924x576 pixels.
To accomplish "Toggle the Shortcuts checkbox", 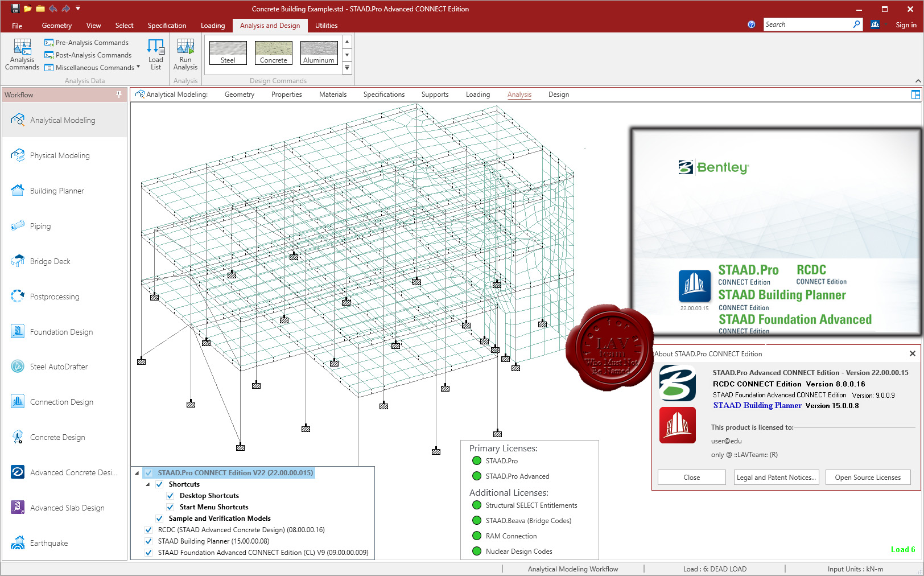I will click(x=159, y=484).
